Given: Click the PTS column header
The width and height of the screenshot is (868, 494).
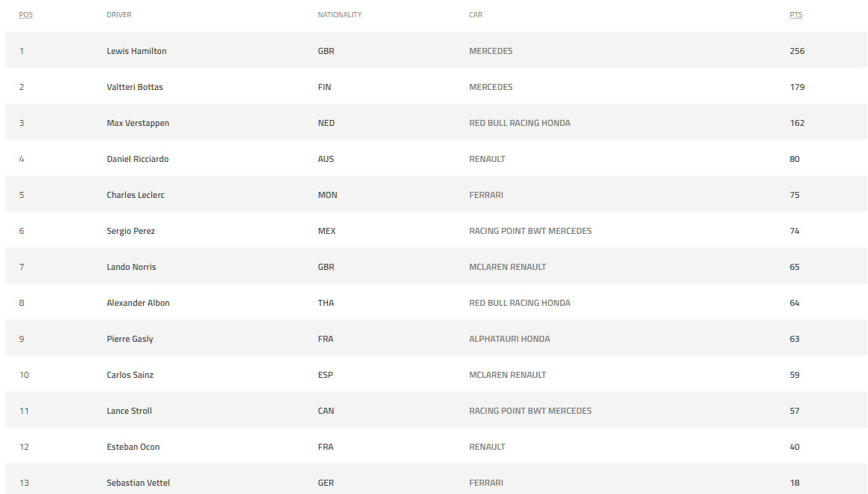Looking at the screenshot, I should click(x=795, y=15).
